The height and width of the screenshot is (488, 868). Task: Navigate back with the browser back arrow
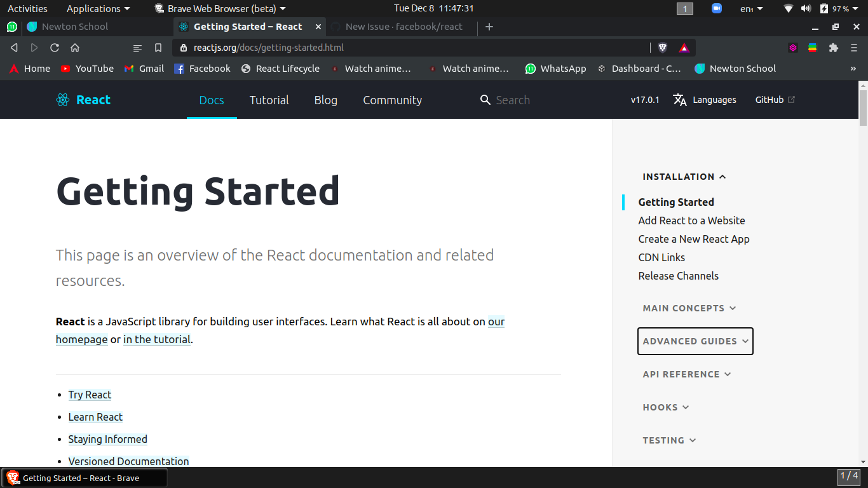coord(14,47)
